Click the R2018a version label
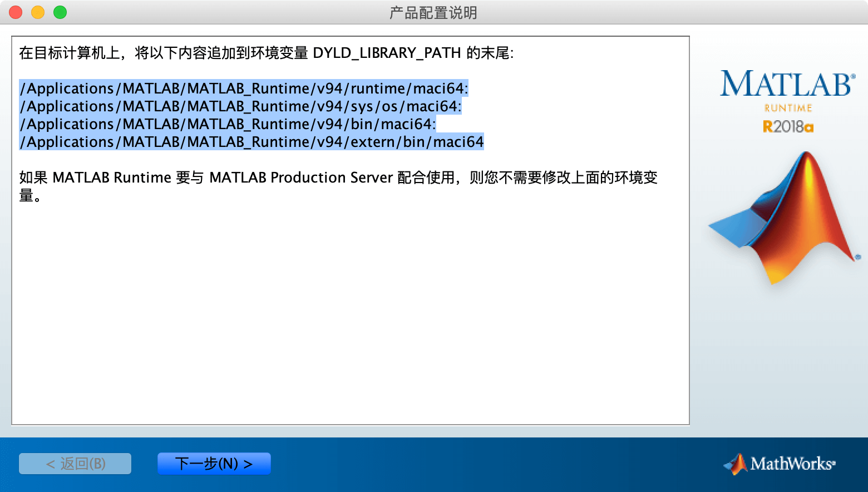The width and height of the screenshot is (868, 492). [788, 127]
